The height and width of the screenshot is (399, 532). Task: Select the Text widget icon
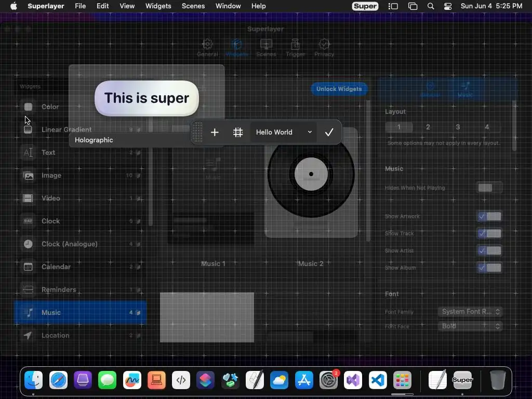[x=28, y=153]
